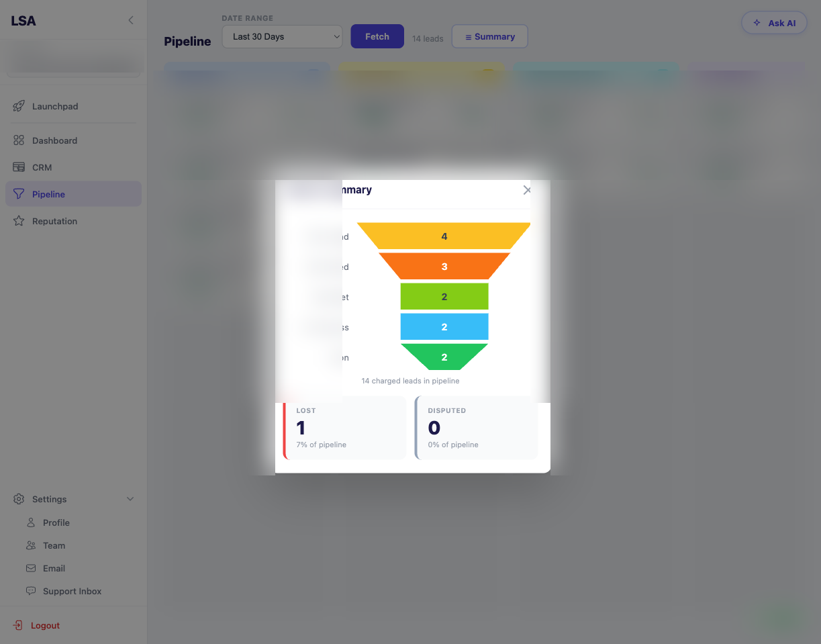Click the lime green funnel segment showing 2

[x=444, y=297]
